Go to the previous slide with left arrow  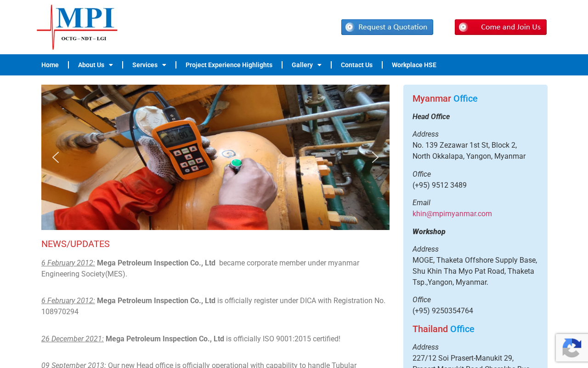(56, 157)
